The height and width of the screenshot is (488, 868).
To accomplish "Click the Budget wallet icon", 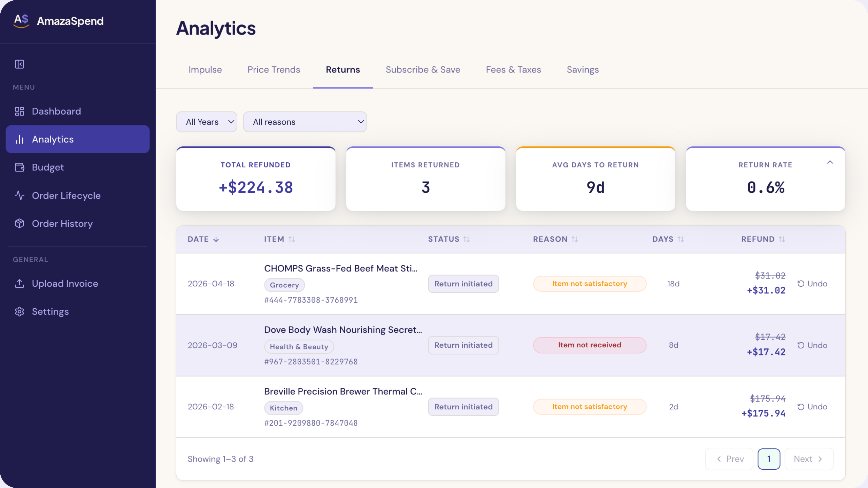I will (x=19, y=167).
